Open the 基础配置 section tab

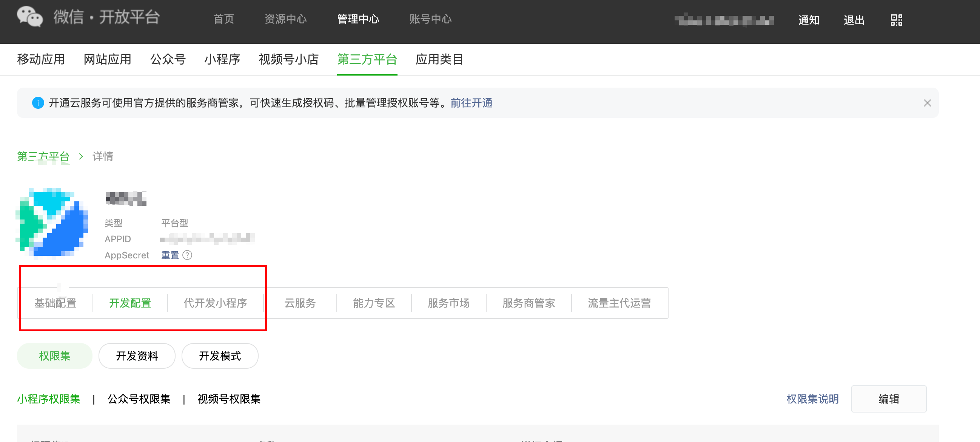[x=55, y=303]
